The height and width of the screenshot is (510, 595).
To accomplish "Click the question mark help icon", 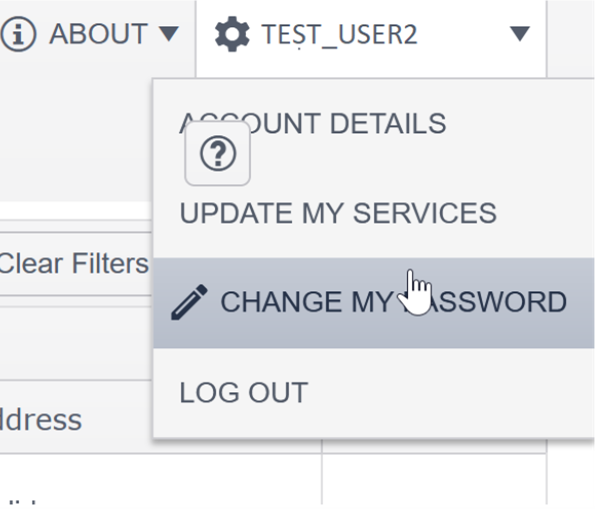I will (x=218, y=154).
